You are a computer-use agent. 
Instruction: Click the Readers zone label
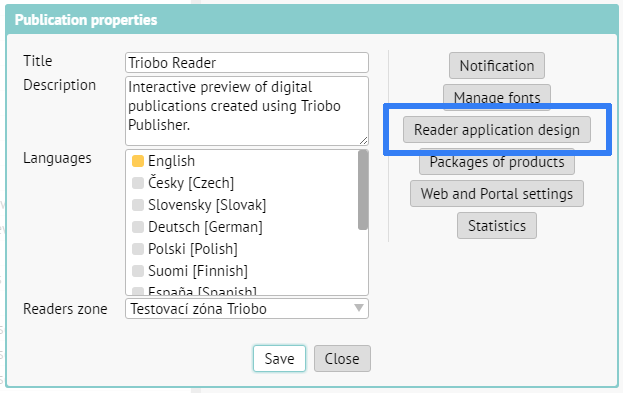click(x=65, y=309)
